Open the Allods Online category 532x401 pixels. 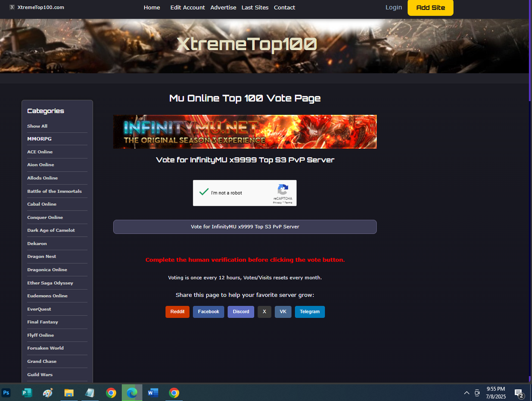tap(43, 178)
